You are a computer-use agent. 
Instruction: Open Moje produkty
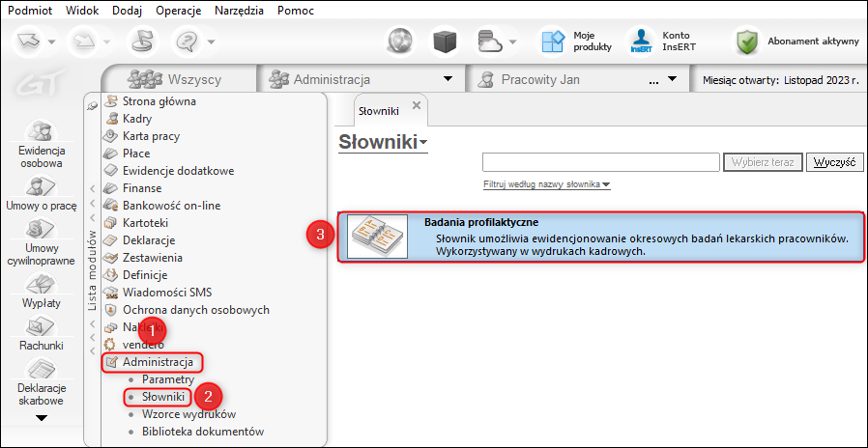(x=577, y=42)
